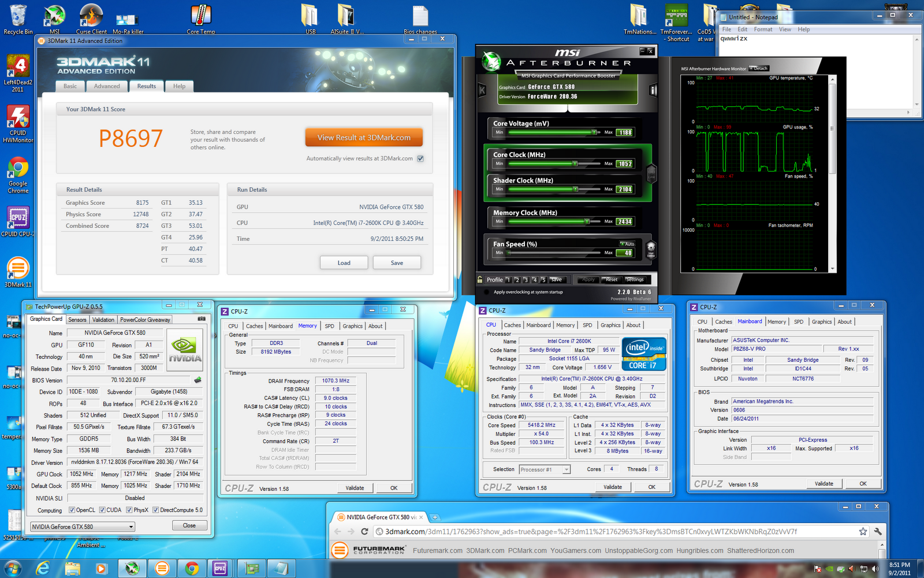Toggle apply overclocking at system startup
The image size is (924, 578).
(x=487, y=292)
